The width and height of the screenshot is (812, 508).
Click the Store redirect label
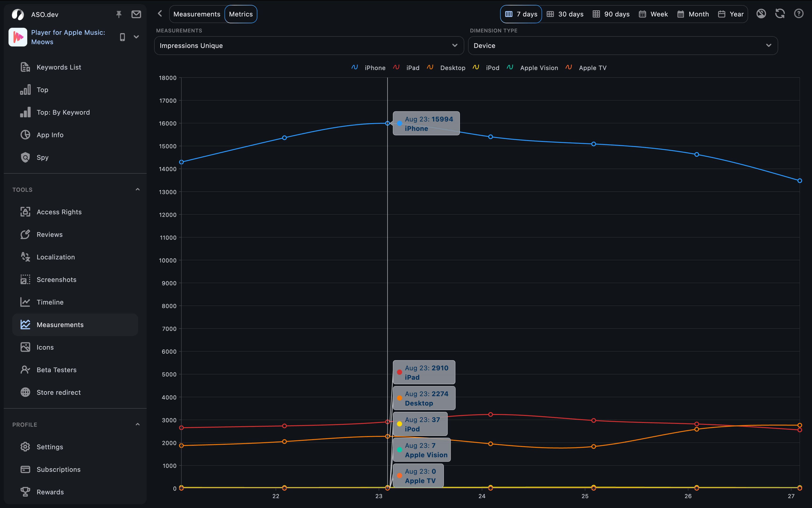coord(59,392)
